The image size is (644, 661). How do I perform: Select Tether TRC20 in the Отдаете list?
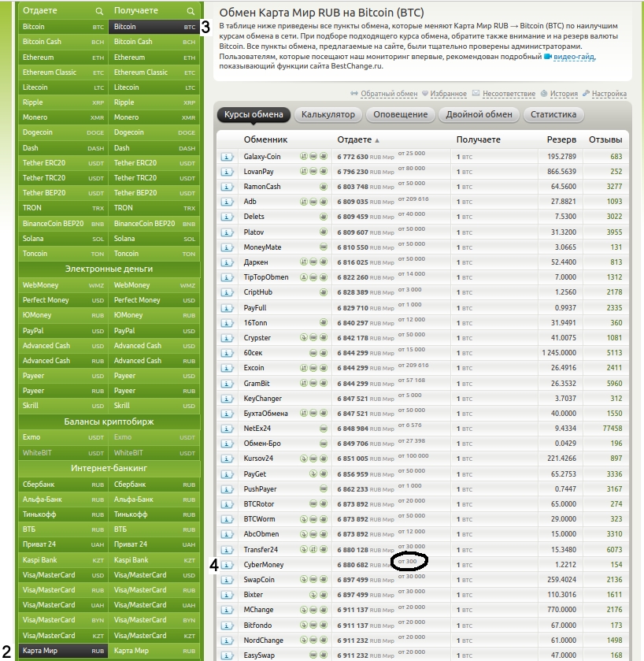pyautogui.click(x=63, y=178)
